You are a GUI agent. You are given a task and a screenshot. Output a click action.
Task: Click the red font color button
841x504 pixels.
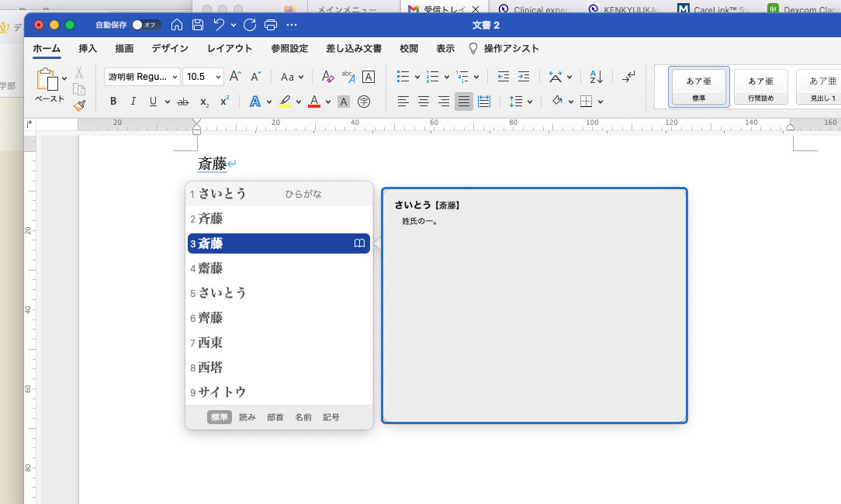tap(314, 102)
